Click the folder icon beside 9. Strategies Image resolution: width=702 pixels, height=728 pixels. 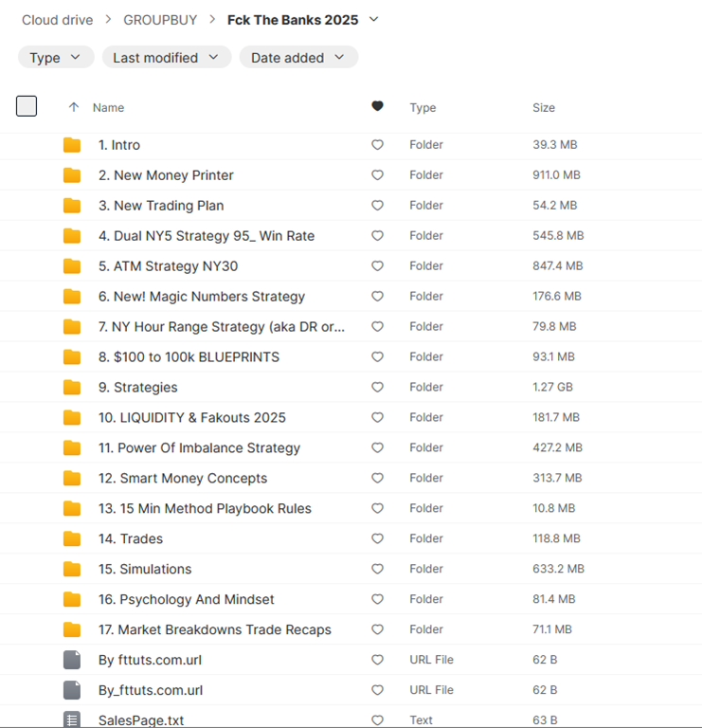tap(72, 388)
